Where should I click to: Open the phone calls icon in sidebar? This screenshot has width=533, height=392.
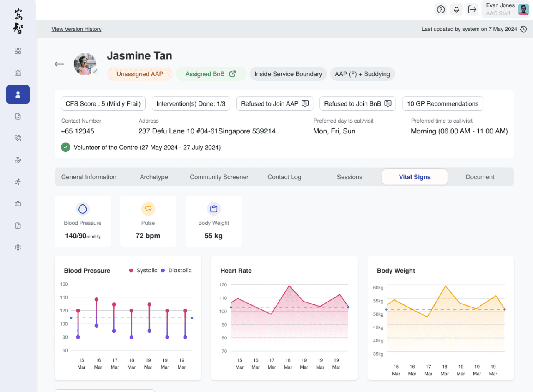[18, 138]
